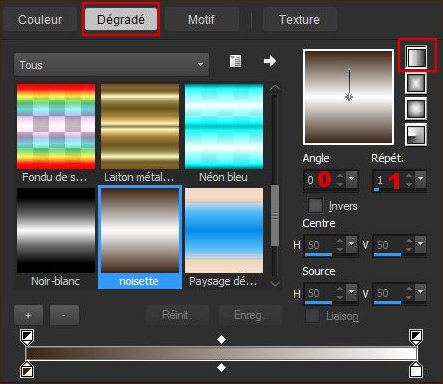Toggle the Liaison checkbox

[312, 316]
